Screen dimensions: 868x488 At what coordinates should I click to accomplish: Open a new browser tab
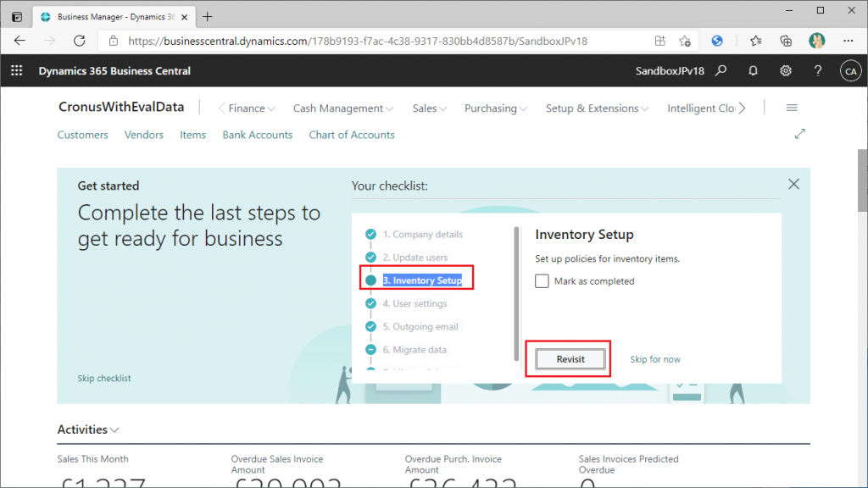tap(208, 17)
